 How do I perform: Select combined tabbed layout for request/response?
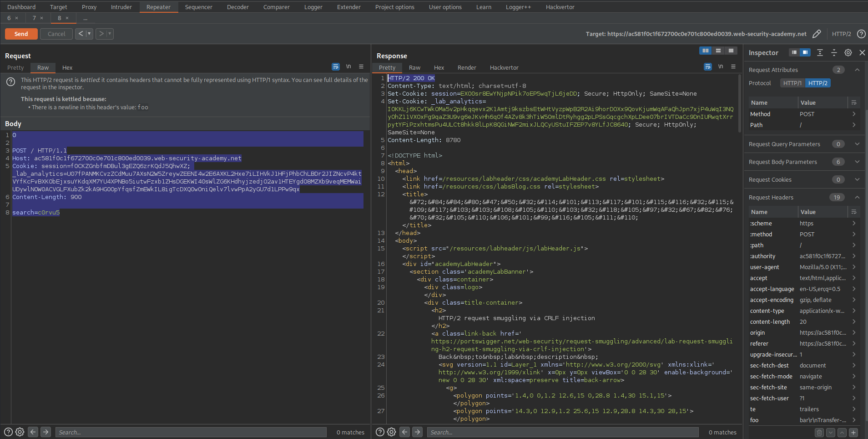731,51
